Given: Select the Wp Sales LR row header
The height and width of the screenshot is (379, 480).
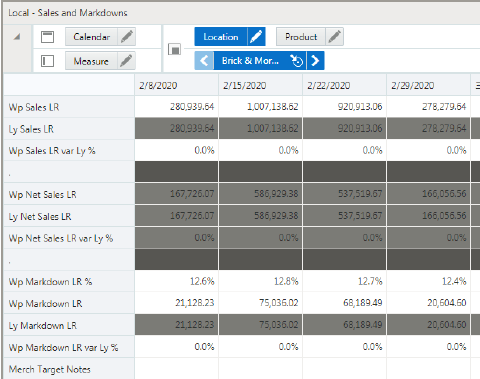Looking at the screenshot, I should tap(69, 107).
